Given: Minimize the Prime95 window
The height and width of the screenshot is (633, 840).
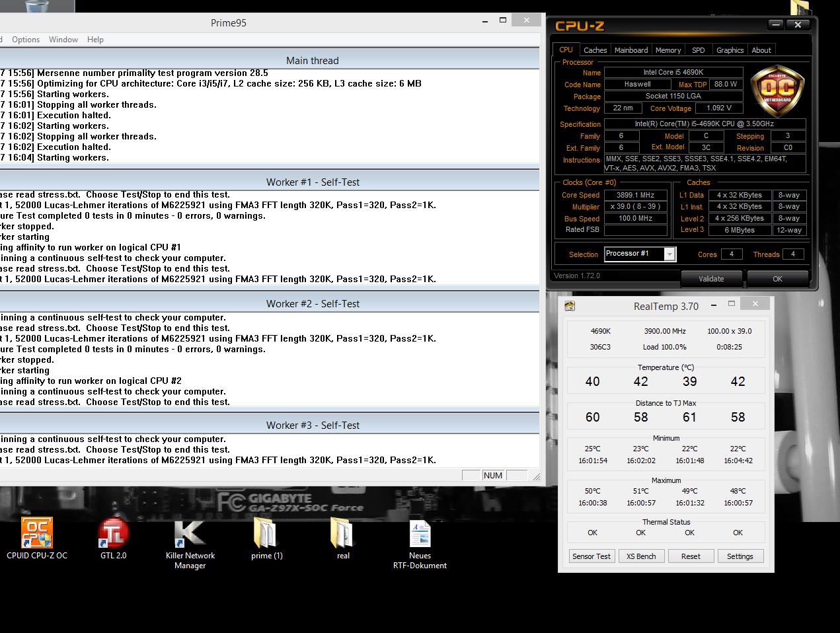Looking at the screenshot, I should tap(485, 21).
